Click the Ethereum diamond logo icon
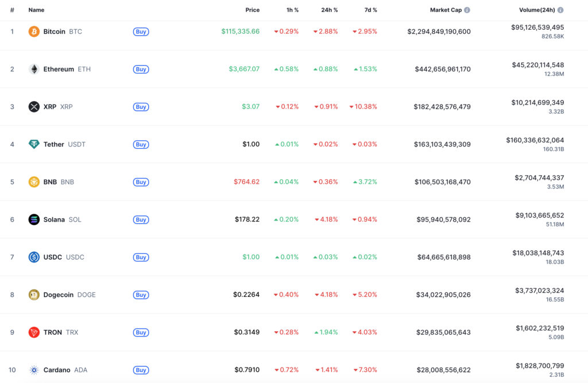 [x=34, y=69]
